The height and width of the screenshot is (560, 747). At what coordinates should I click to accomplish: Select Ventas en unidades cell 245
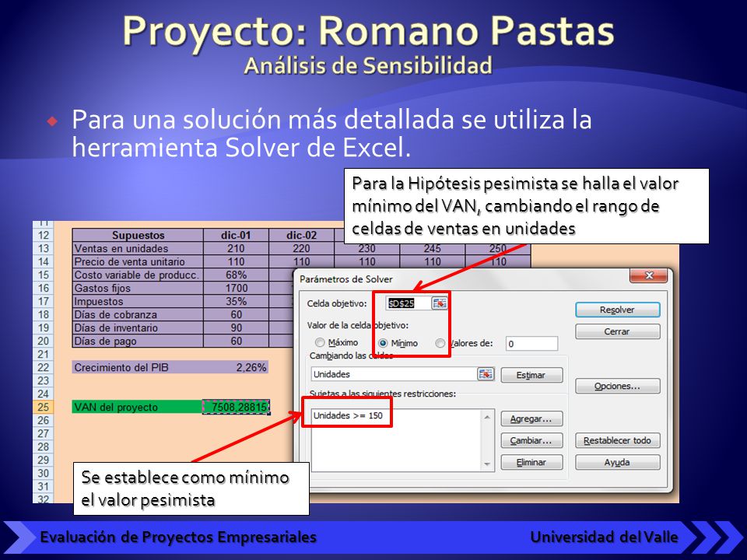[x=432, y=248]
